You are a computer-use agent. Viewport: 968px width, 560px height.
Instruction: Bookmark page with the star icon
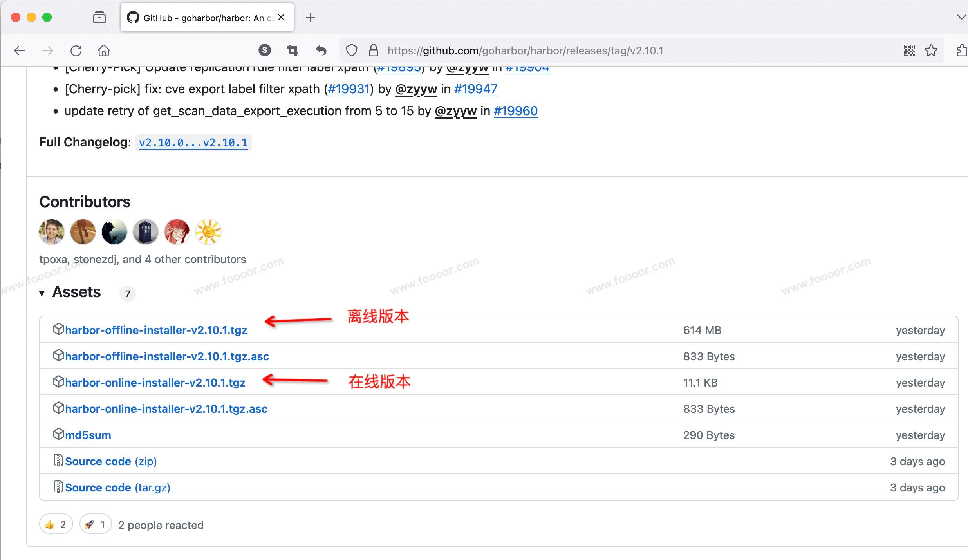tap(931, 51)
